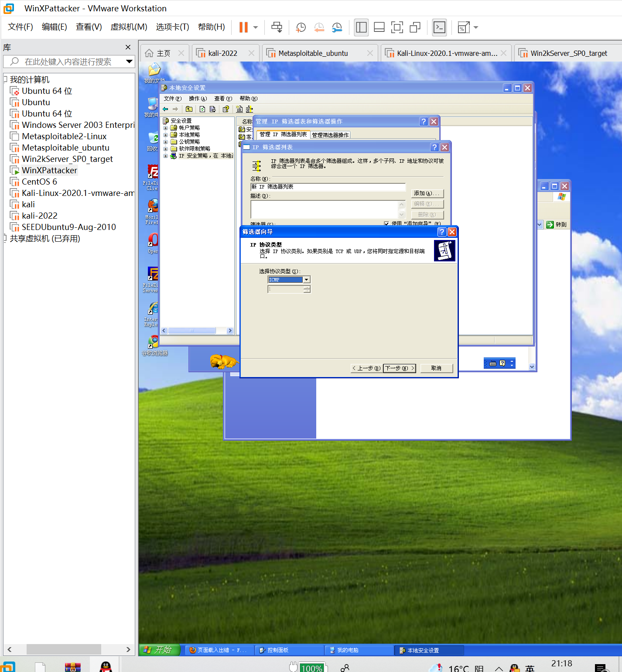Close the library panel

click(x=128, y=47)
